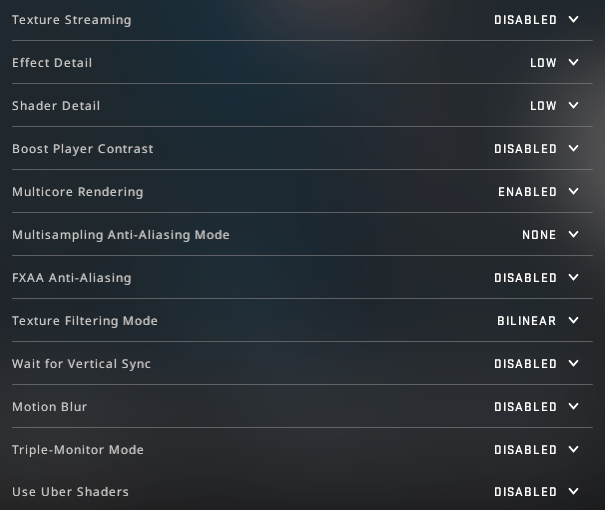
Task: Click the Triple-Monitor Mode chevron icon
Action: click(x=573, y=450)
